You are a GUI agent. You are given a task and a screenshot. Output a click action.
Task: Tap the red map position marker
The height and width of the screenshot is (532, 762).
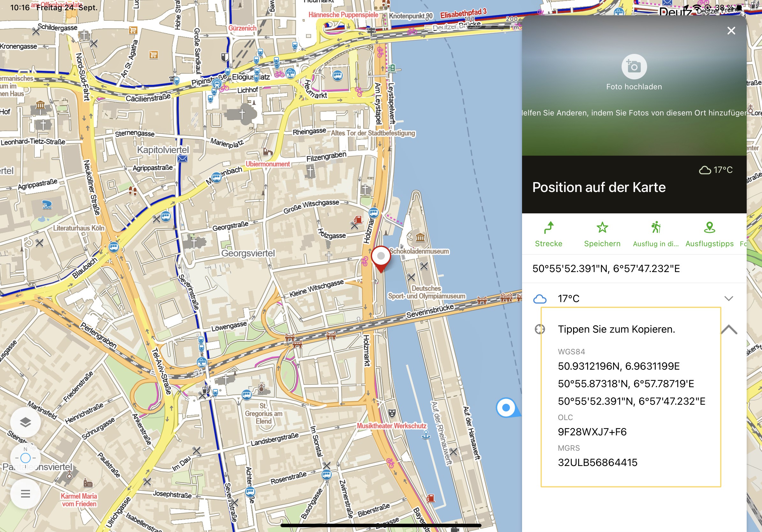[381, 257]
